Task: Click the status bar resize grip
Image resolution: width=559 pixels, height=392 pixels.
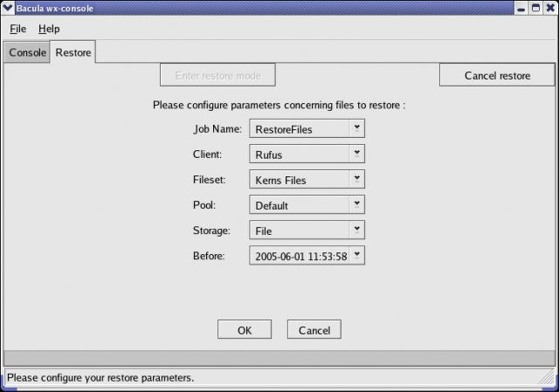Action: coord(548,377)
